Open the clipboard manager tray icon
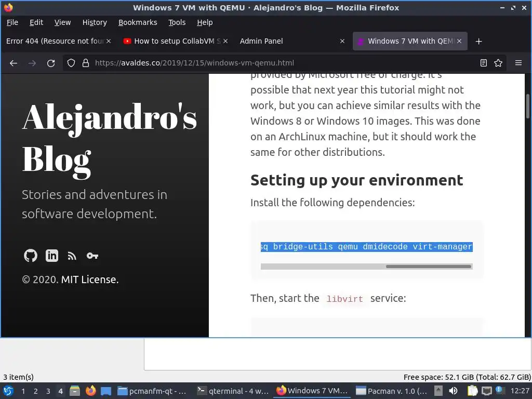This screenshot has height=399, width=532. point(472,391)
